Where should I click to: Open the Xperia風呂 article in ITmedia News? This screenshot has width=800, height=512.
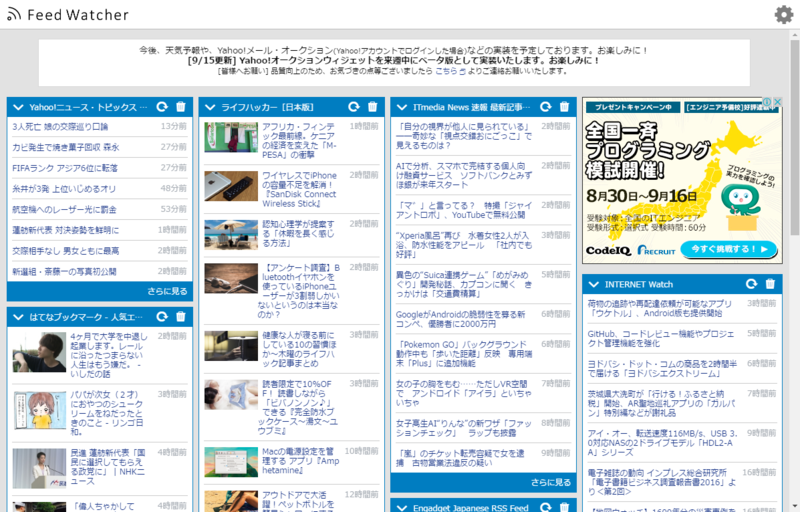pos(464,245)
